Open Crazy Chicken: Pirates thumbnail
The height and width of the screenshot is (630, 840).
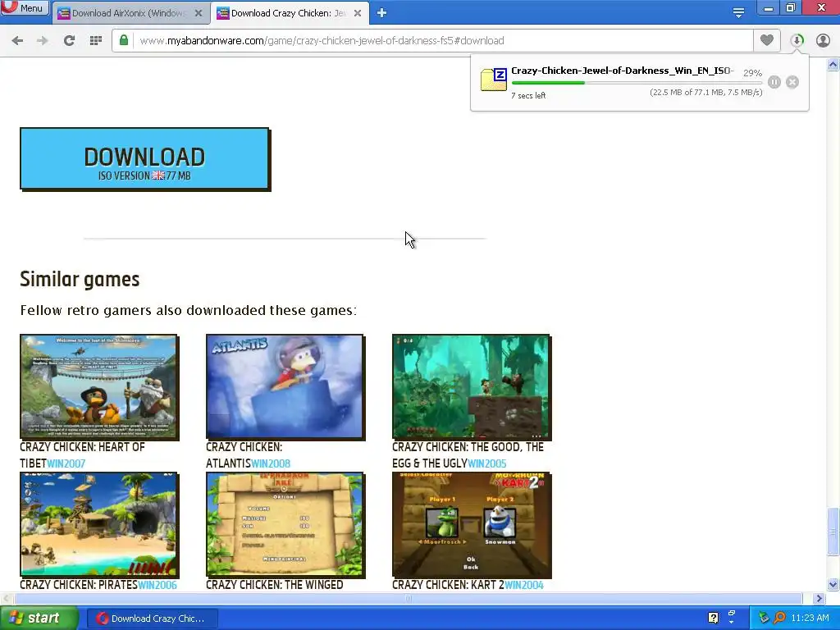99,524
